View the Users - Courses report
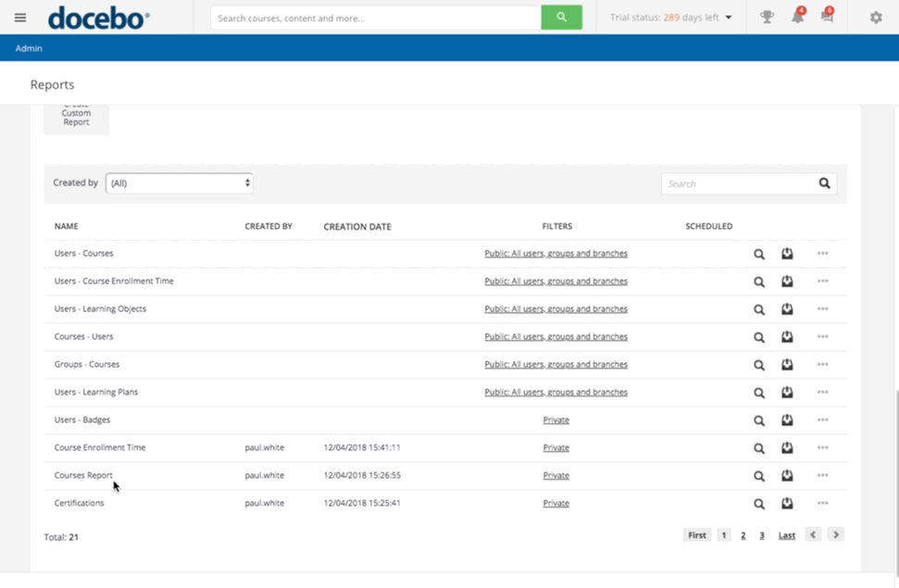The image size is (899, 588). 758,254
